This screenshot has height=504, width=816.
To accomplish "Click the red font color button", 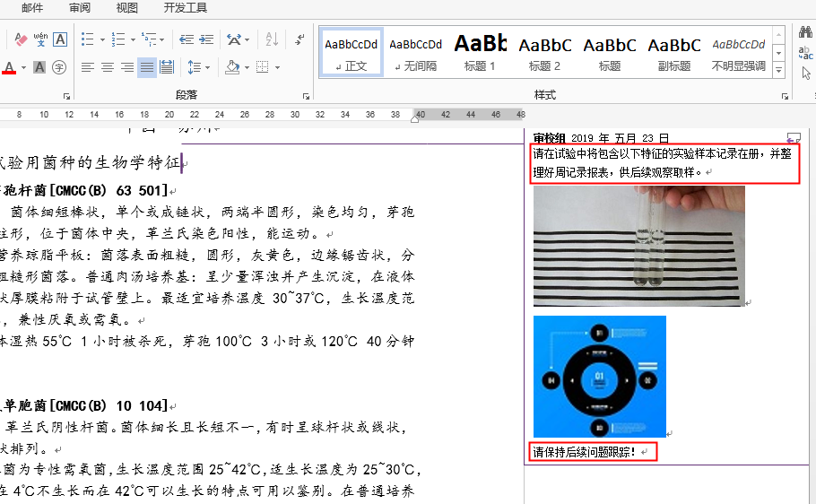I will (x=9, y=68).
